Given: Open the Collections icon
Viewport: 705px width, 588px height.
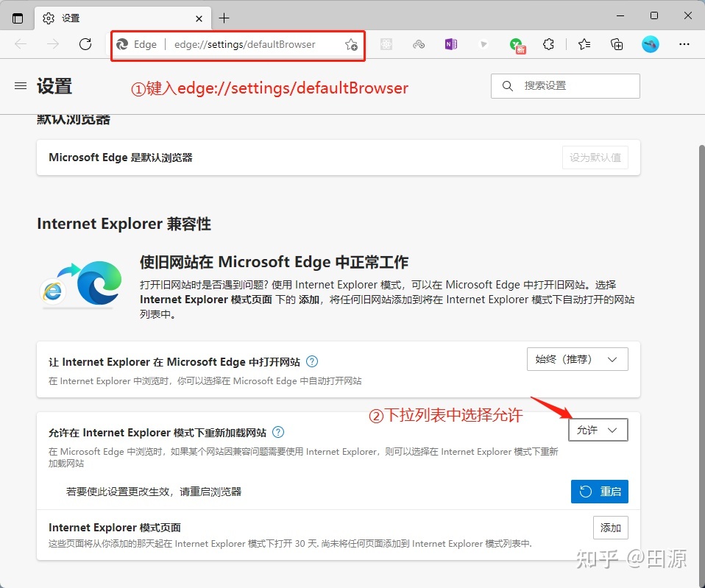Looking at the screenshot, I should pyautogui.click(x=617, y=44).
